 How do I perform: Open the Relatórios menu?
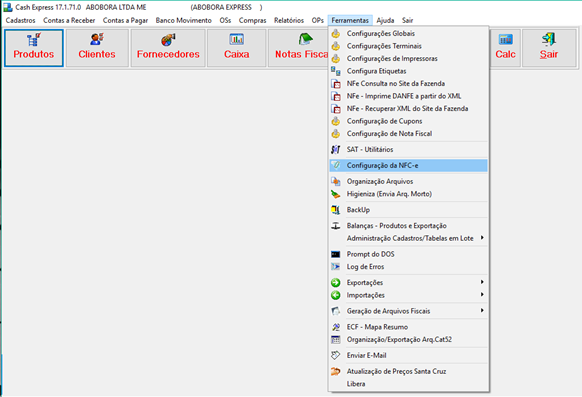(289, 20)
